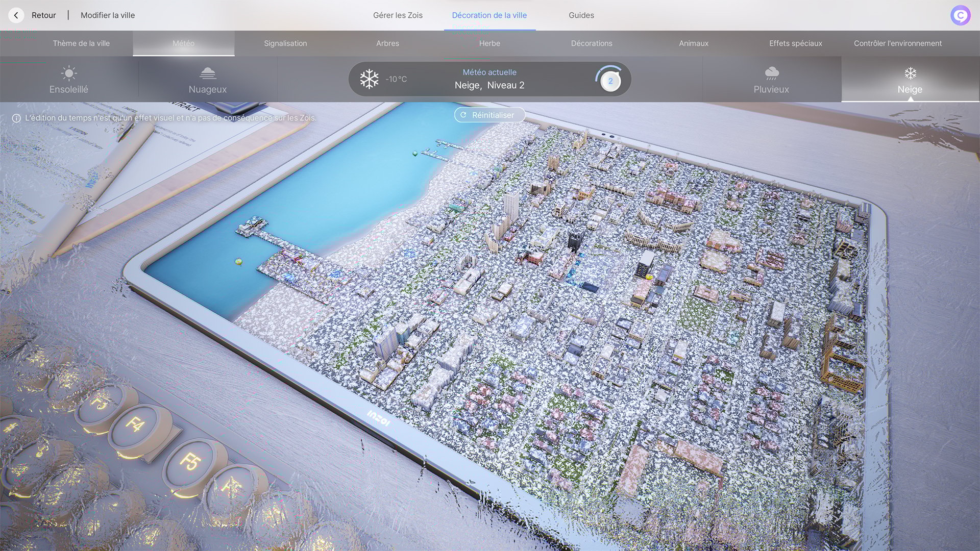The image size is (980, 551).
Task: Click the info icon beside the notice
Action: (16, 118)
